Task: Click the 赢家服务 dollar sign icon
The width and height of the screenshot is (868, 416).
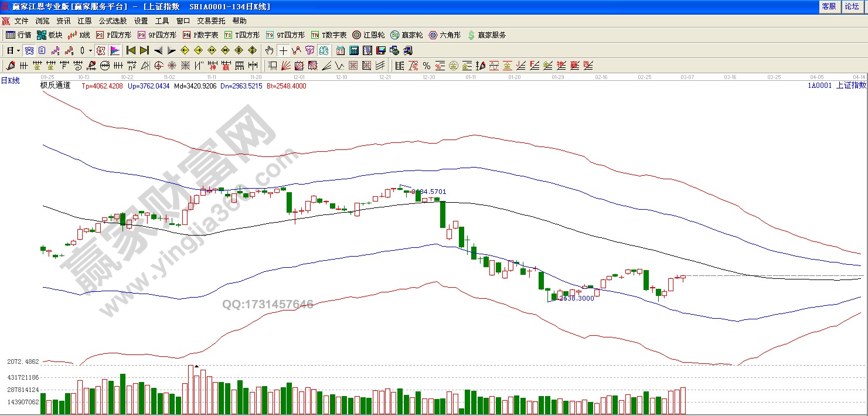Action: pyautogui.click(x=472, y=35)
